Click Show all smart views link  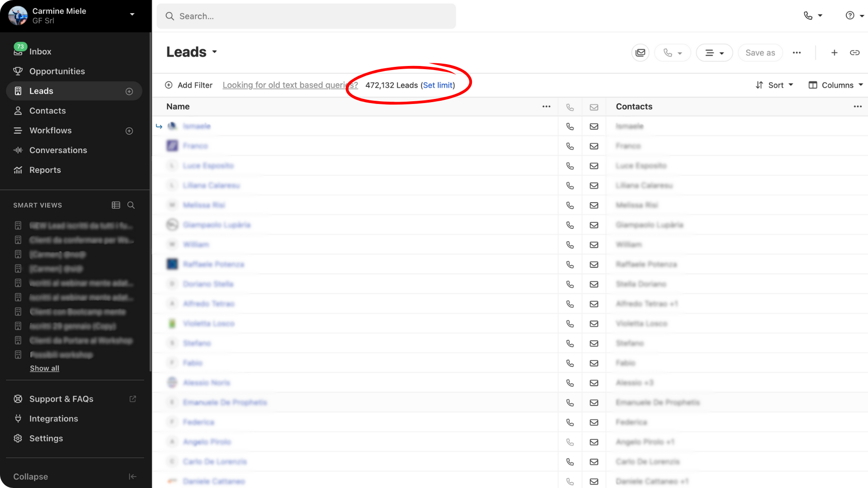point(44,368)
